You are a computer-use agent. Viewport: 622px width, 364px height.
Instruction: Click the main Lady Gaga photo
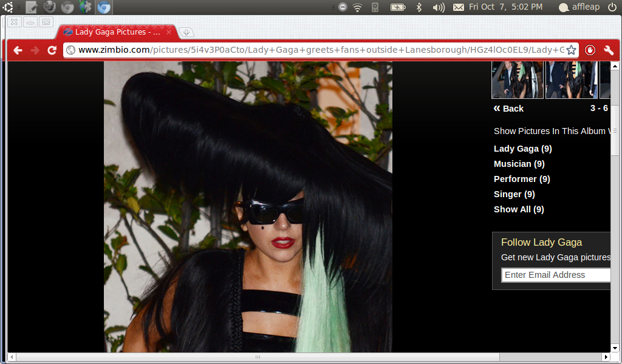pos(248,207)
